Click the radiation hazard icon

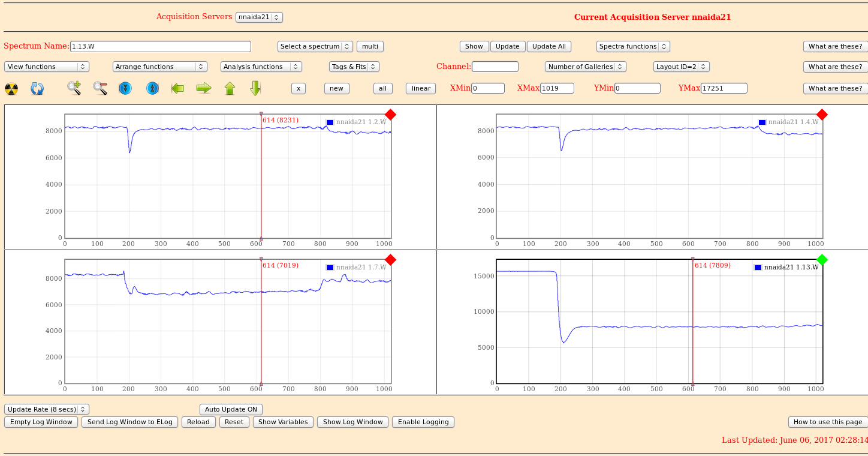(11, 89)
